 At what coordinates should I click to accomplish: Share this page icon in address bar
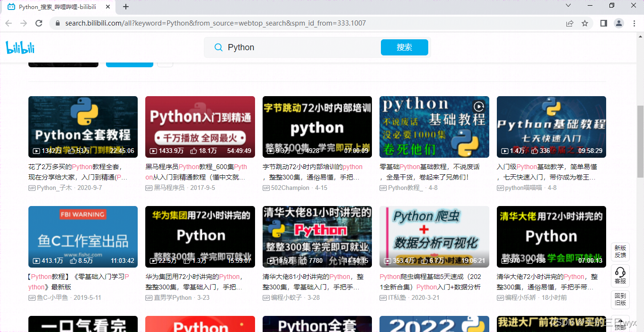coord(570,23)
